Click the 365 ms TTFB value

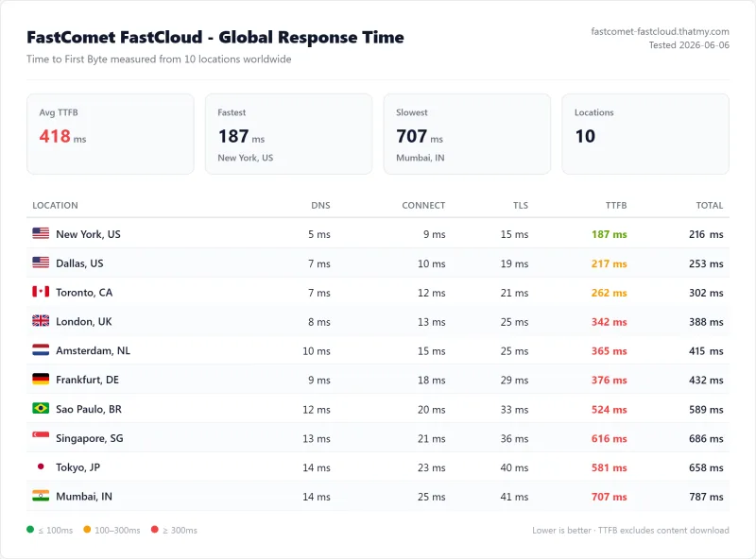[x=610, y=351]
